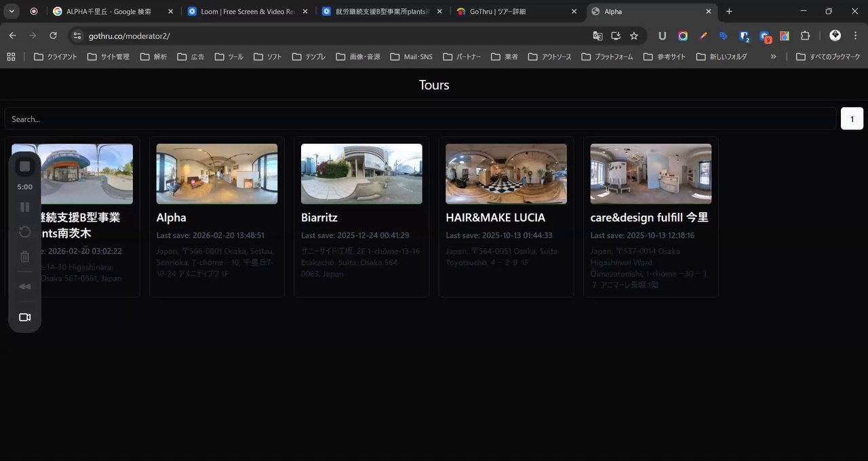Go forward one page
This screenshot has height=461, width=868.
tap(33, 35)
